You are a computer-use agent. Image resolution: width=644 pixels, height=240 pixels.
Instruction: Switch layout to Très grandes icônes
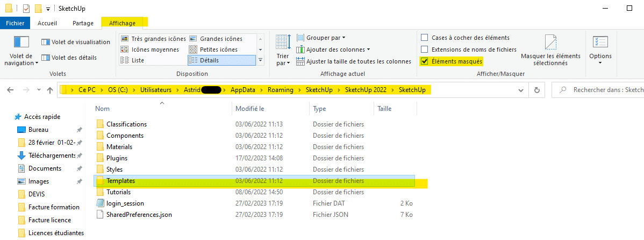tap(153, 39)
